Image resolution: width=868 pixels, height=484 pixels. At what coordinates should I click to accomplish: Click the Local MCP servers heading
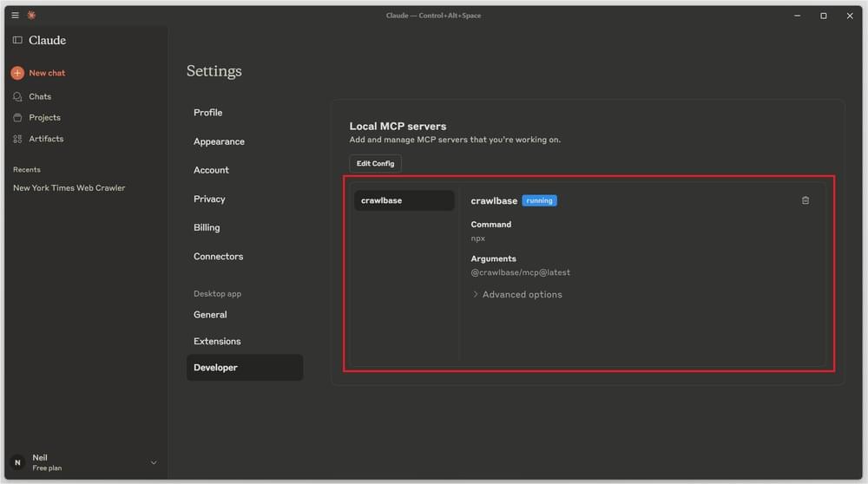click(x=398, y=126)
